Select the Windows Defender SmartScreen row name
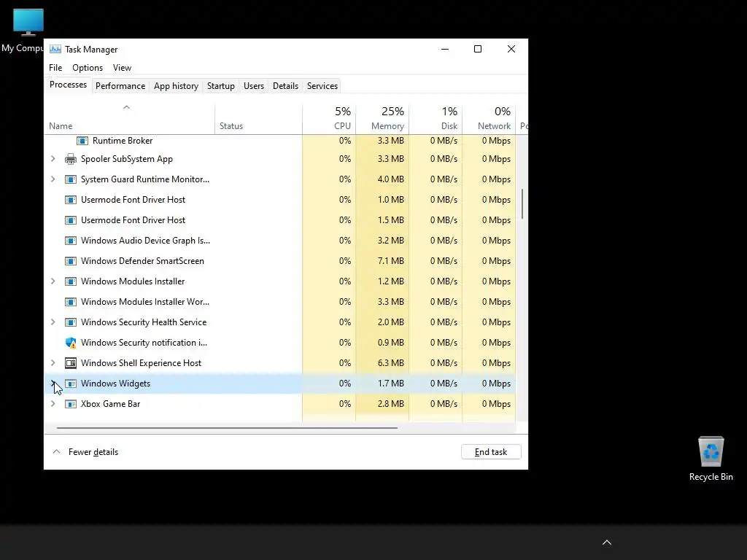The height and width of the screenshot is (560, 747). 142,261
